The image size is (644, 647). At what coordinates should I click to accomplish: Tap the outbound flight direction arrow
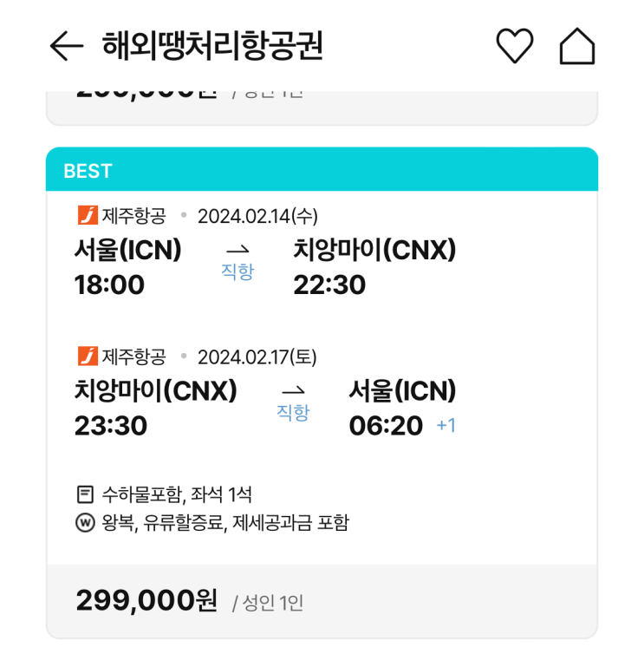(237, 249)
